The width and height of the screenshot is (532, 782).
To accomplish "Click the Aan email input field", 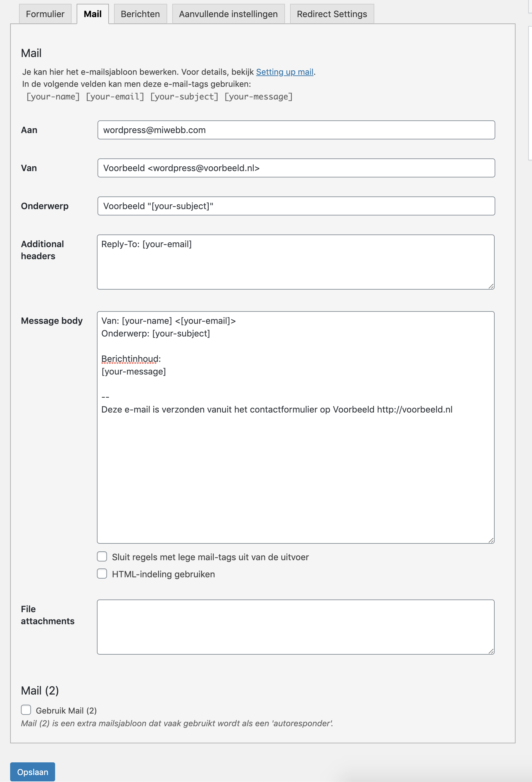I will pyautogui.click(x=296, y=130).
